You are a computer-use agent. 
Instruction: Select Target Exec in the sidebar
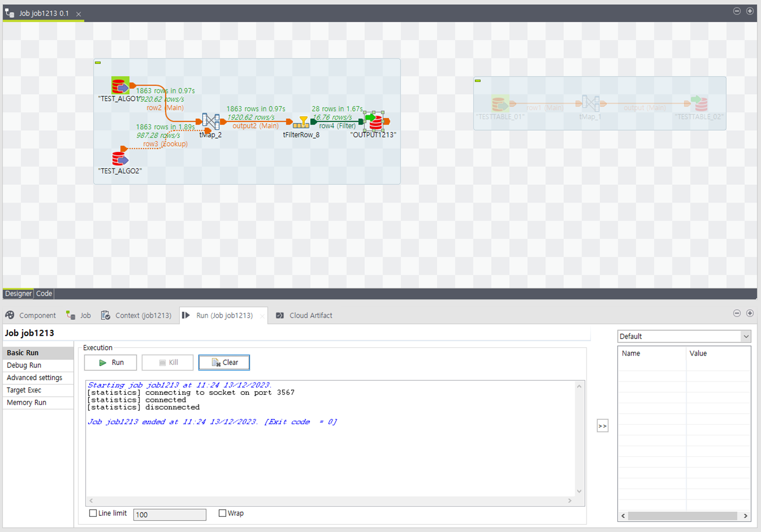tap(38, 390)
